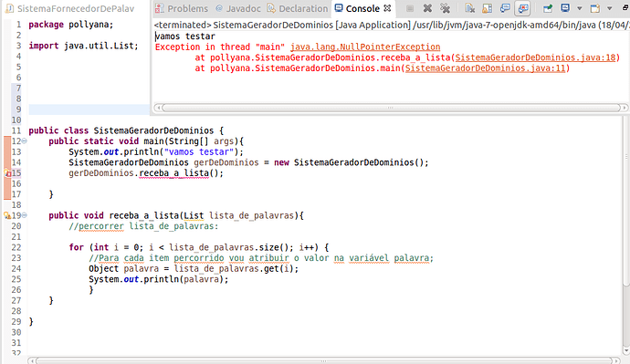Click the underlined receba_a_lista call on line 15
The image size is (630, 364).
(x=174, y=173)
